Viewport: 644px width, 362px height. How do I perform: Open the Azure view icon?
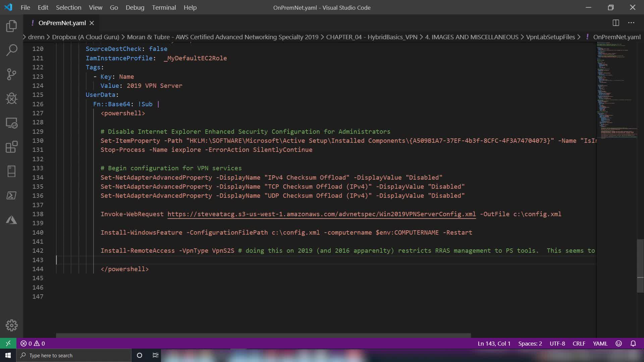(11, 220)
